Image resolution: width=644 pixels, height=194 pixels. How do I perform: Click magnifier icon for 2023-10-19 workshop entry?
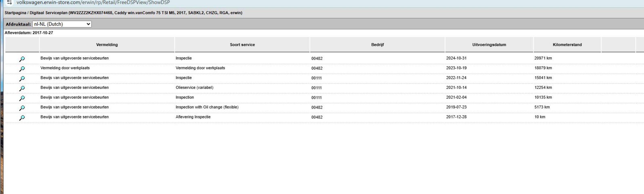click(x=22, y=69)
